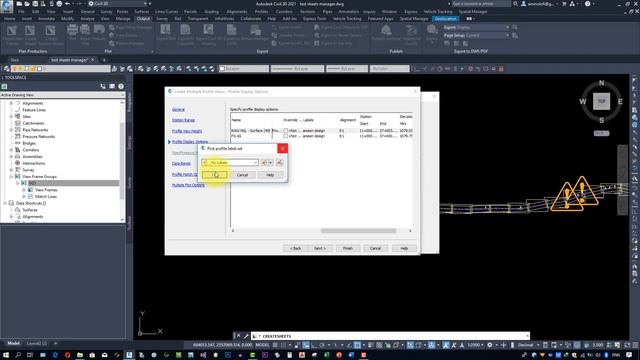Screen dimensions: 640x360
Task: Collapse the View Frame Groups node
Action: [x=11, y=177]
